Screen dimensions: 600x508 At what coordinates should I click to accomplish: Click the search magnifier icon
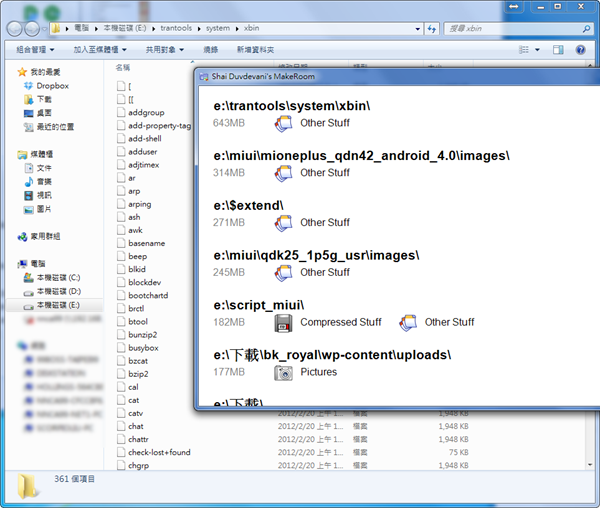(x=586, y=29)
